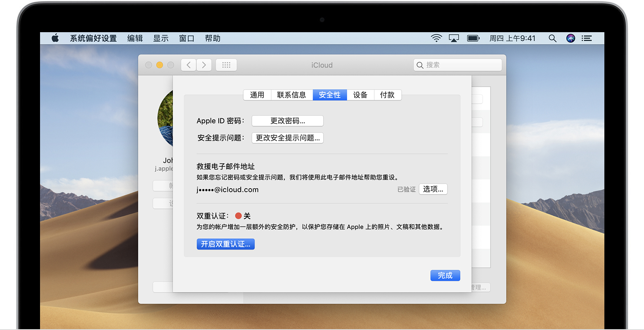Click the 完成 button

pos(445,276)
